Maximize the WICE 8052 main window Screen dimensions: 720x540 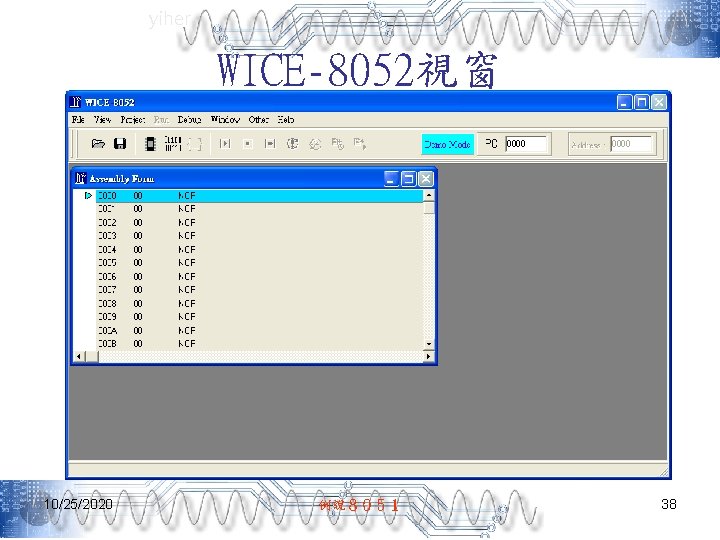[641, 102]
